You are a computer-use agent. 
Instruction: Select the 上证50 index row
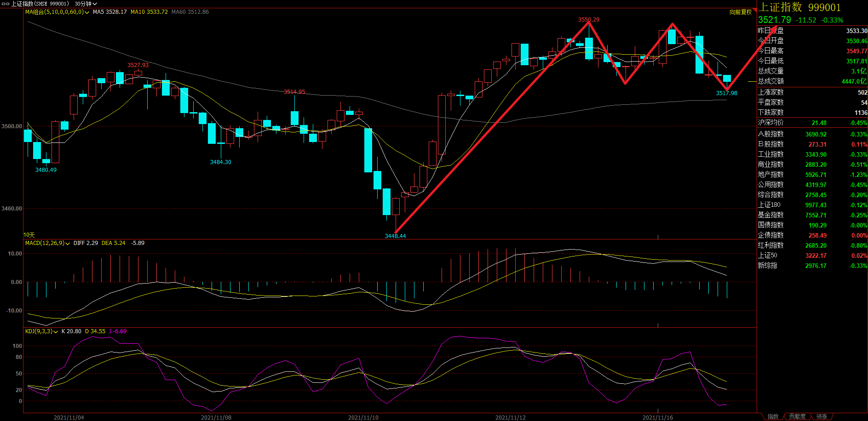(x=812, y=256)
